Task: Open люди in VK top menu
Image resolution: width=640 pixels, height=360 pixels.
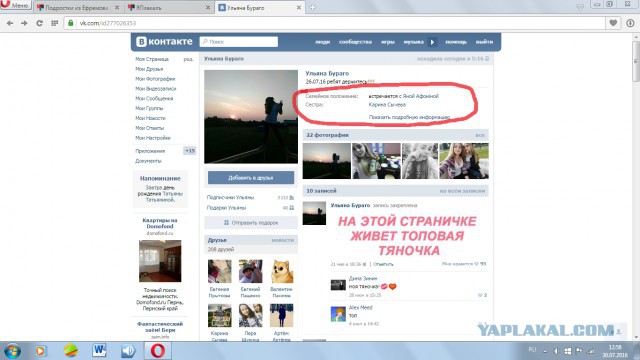Action: click(x=322, y=42)
